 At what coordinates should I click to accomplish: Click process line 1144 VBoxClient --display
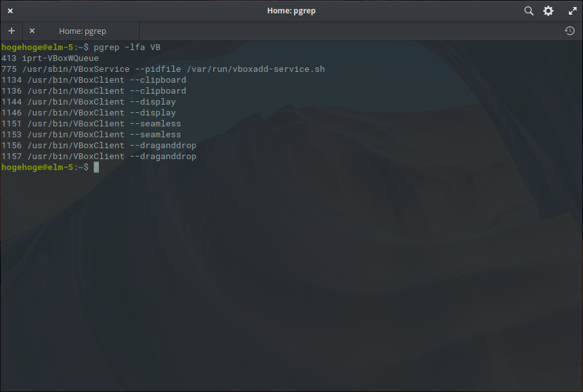click(x=89, y=102)
